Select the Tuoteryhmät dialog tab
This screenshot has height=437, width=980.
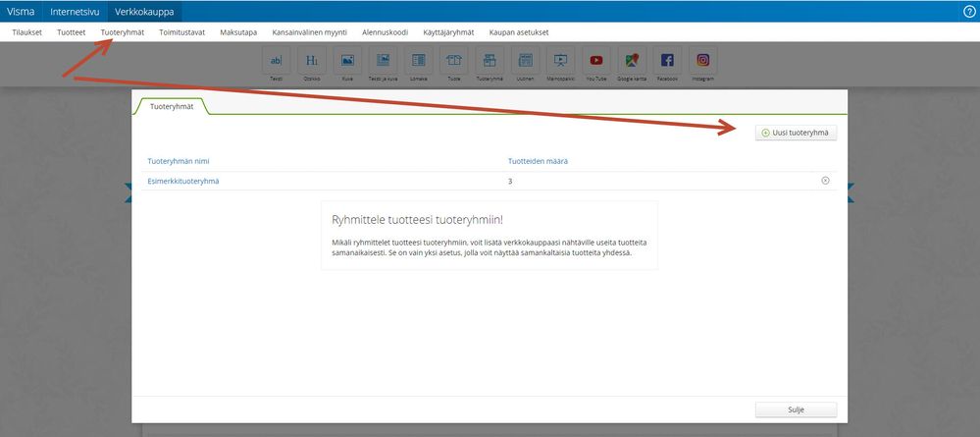click(x=172, y=107)
